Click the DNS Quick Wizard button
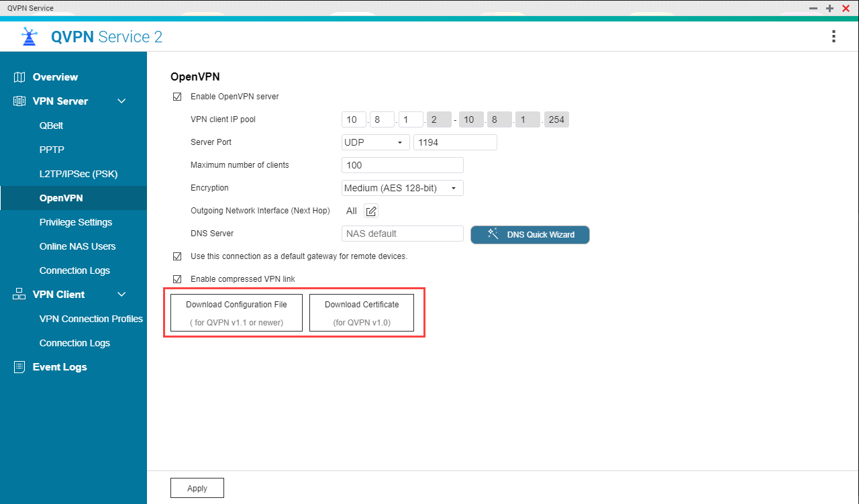This screenshot has height=504, width=859. pos(530,234)
